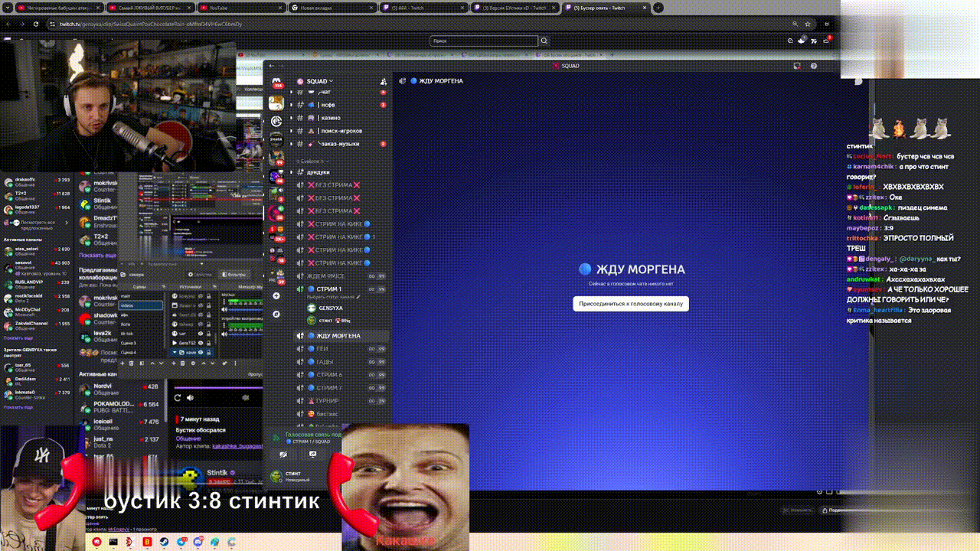Toggle visibility eye of selected камера source

click(x=202, y=352)
